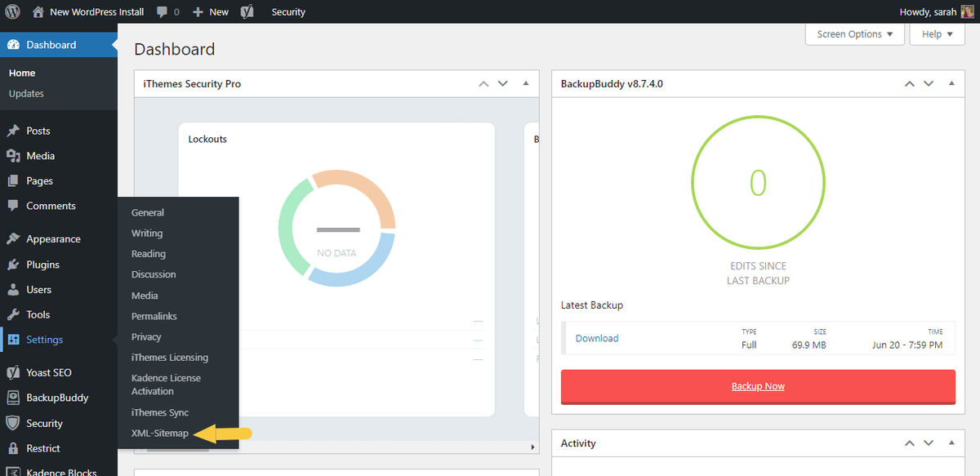Move BackupBuddy widget down
The width and height of the screenshot is (980, 476).
click(929, 83)
